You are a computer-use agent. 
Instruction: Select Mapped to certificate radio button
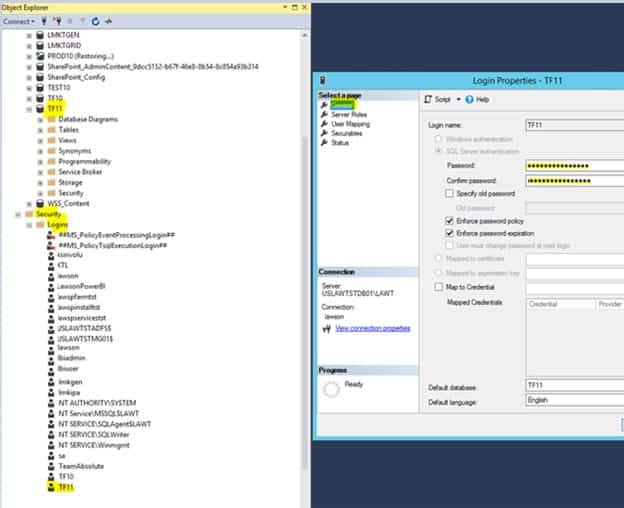pos(438,259)
